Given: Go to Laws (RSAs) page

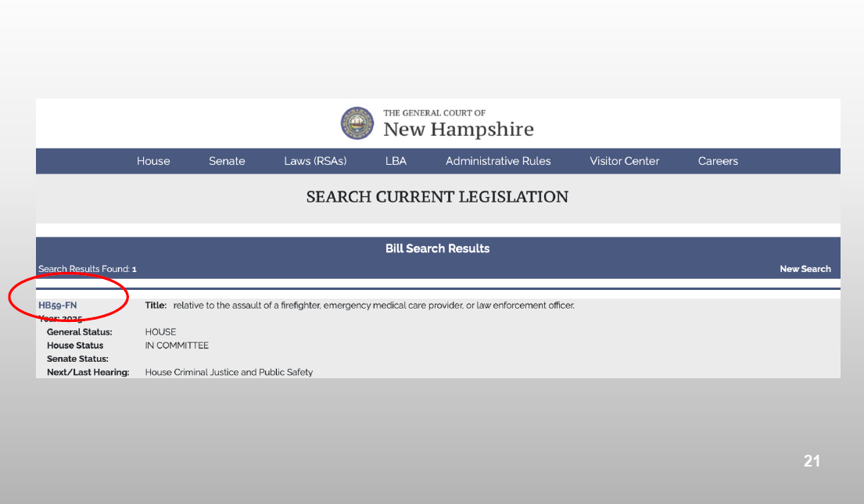Looking at the screenshot, I should (x=315, y=161).
